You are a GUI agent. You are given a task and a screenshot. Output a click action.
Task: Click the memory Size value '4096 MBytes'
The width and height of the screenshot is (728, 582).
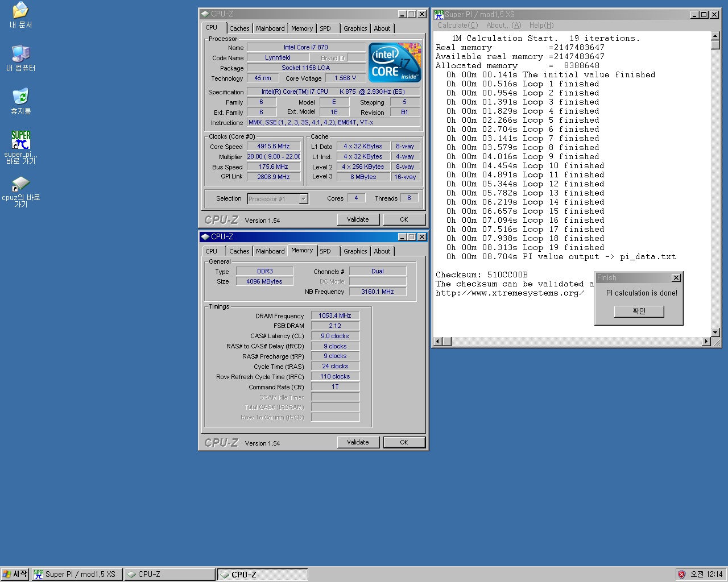[264, 281]
